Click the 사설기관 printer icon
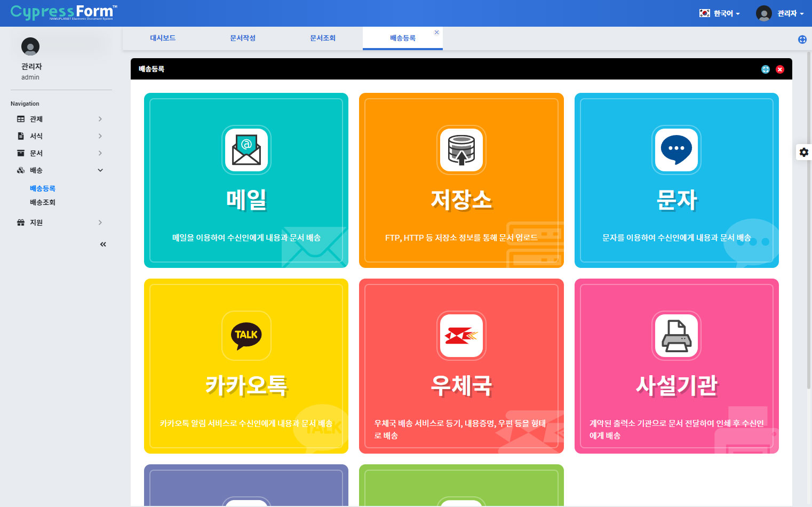The height and width of the screenshot is (507, 812). 676,336
